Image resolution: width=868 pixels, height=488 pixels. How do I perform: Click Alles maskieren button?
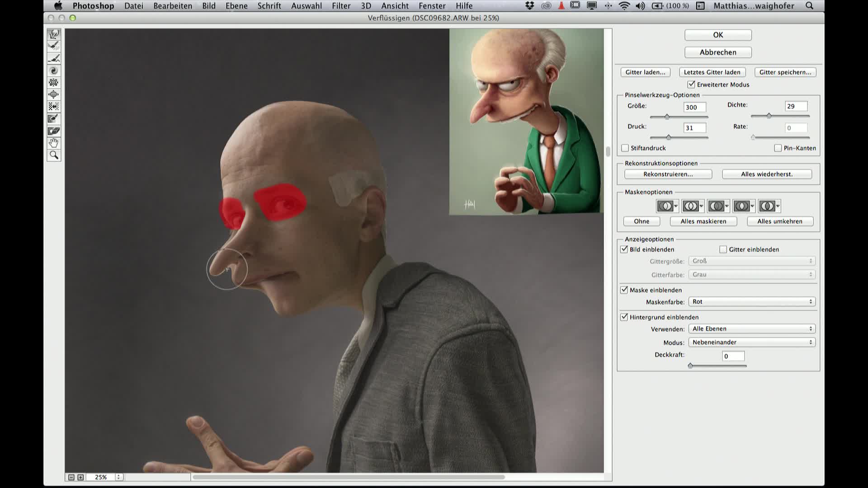[703, 221]
